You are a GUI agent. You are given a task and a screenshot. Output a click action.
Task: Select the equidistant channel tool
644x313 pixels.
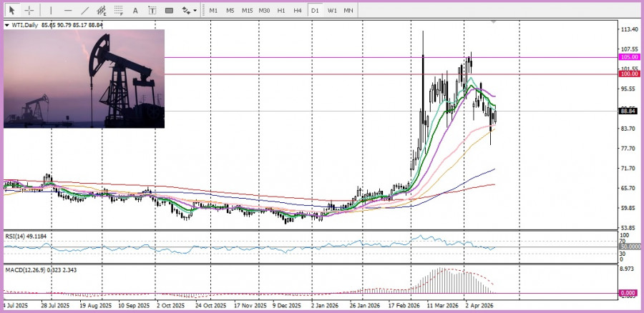click(102, 11)
